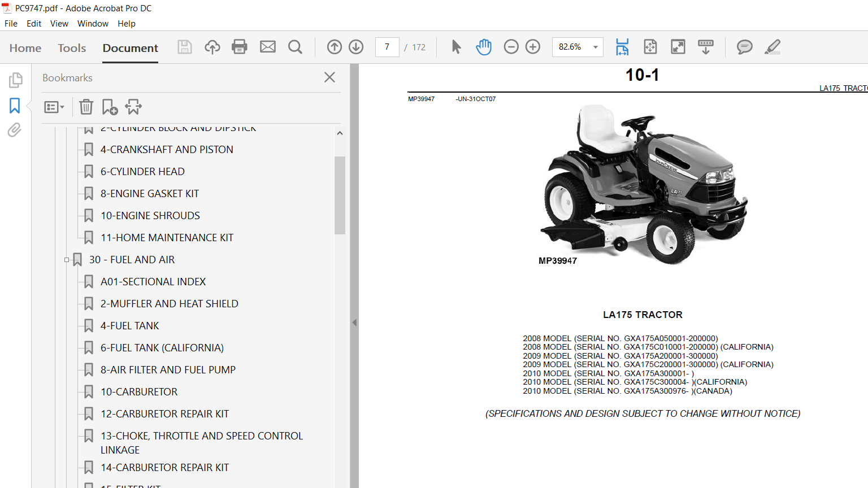Open 12-CARBURETOR REPAIR KIT bookmark
Viewport: 868px width, 488px height.
click(x=164, y=414)
